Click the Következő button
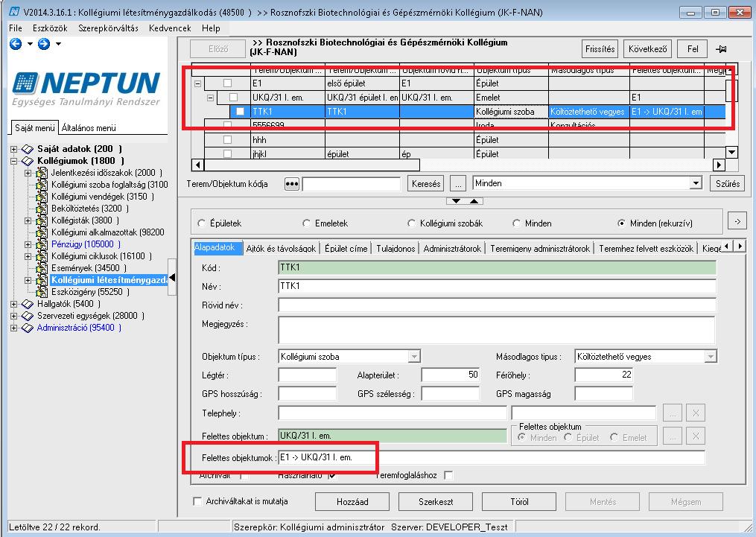 [648, 48]
